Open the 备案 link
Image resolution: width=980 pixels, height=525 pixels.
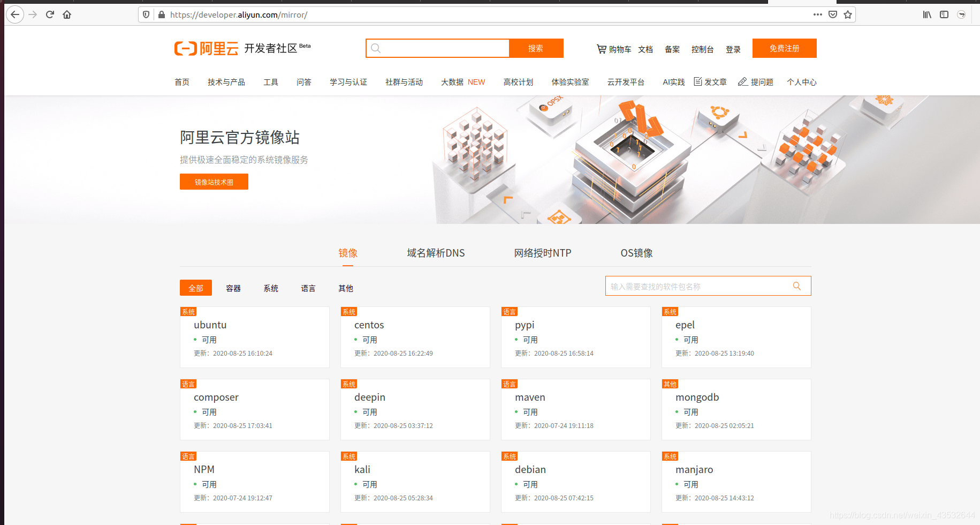672,49
